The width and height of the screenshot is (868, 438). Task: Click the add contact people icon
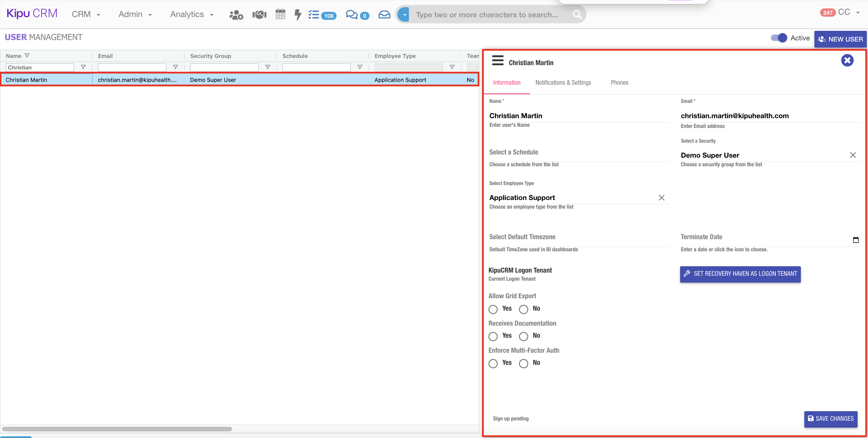[x=236, y=15]
